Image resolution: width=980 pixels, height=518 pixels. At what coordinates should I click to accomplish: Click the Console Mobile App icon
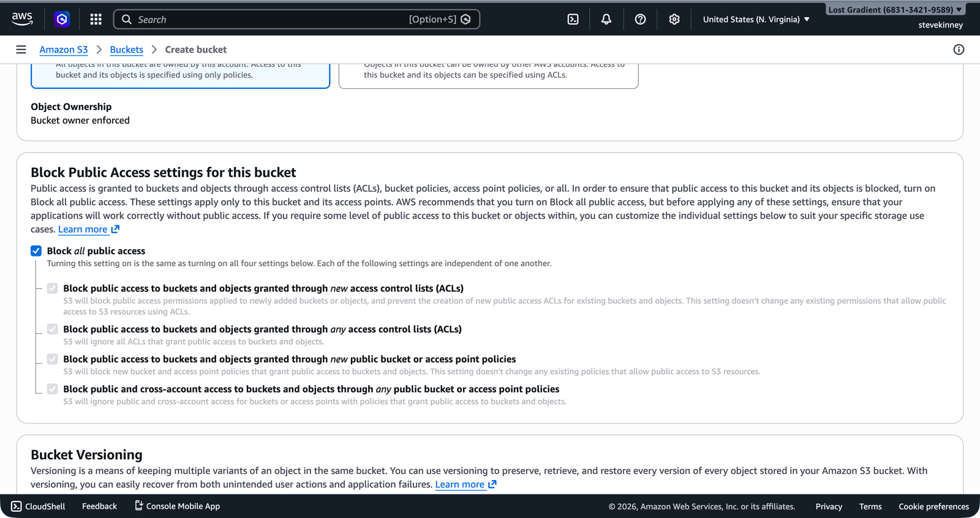pyautogui.click(x=138, y=506)
